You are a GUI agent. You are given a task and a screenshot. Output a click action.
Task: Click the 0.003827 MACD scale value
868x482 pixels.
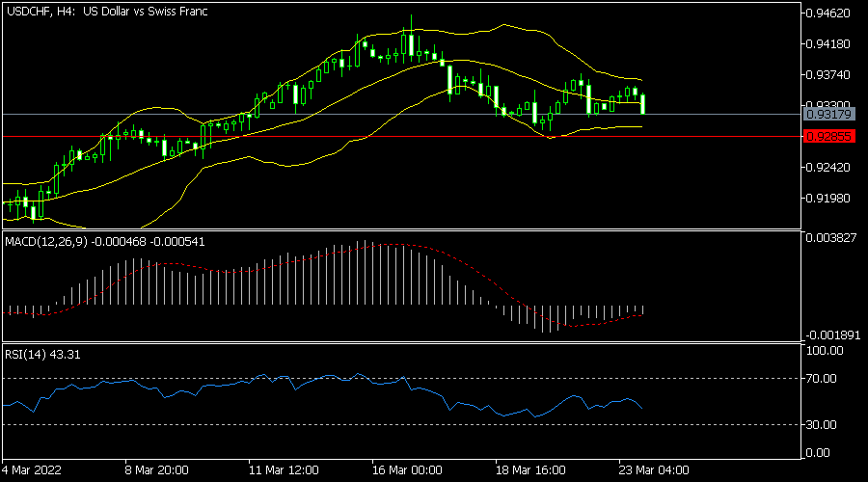pyautogui.click(x=831, y=238)
